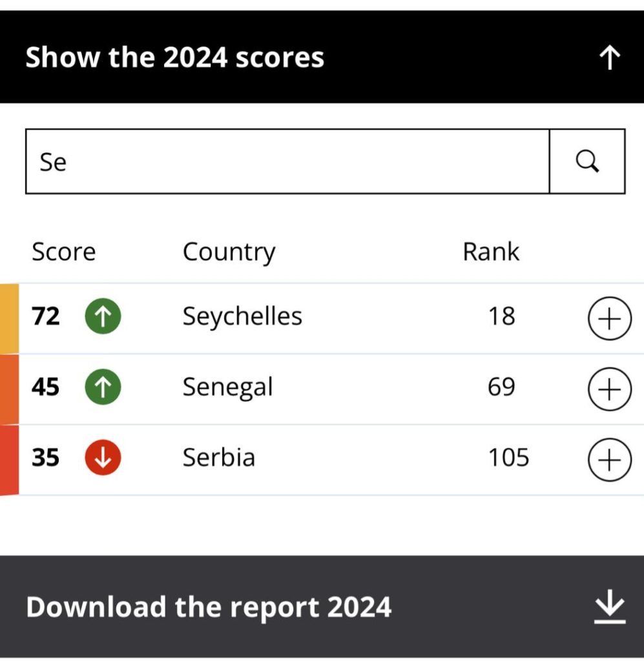This screenshot has height=661, width=644.
Task: Click the download arrow icon at the bottom
Action: pos(610,607)
